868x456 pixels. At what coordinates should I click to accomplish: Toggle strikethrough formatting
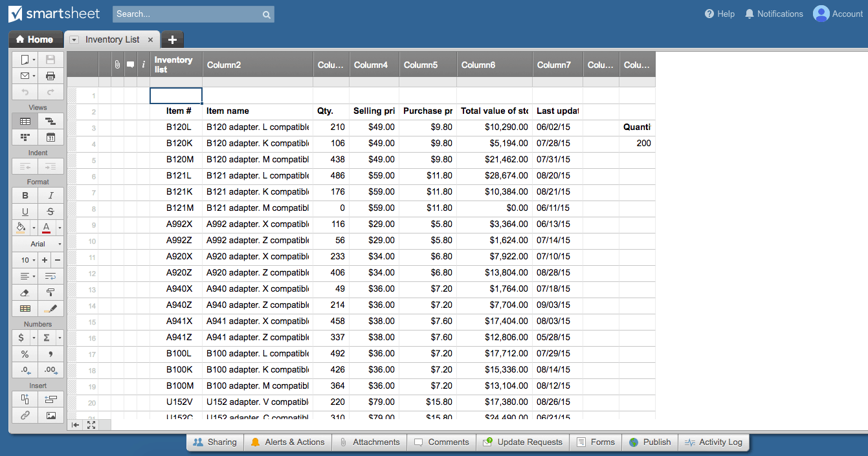(50, 212)
